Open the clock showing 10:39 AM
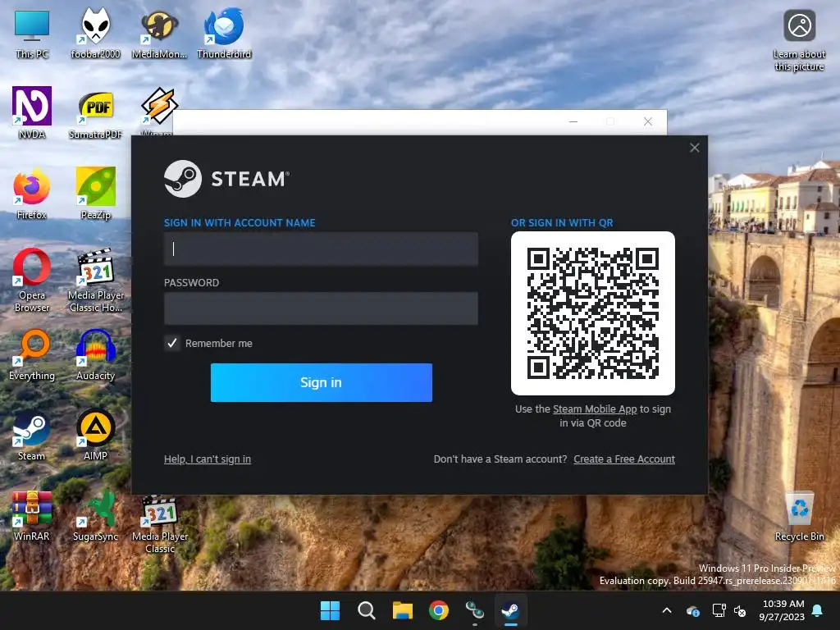Screen dimensions: 840x630 click(782, 610)
